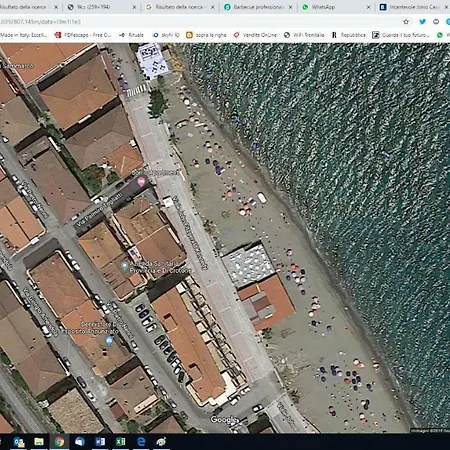
Task: Open Excel from the taskbar
Action: pos(121,442)
